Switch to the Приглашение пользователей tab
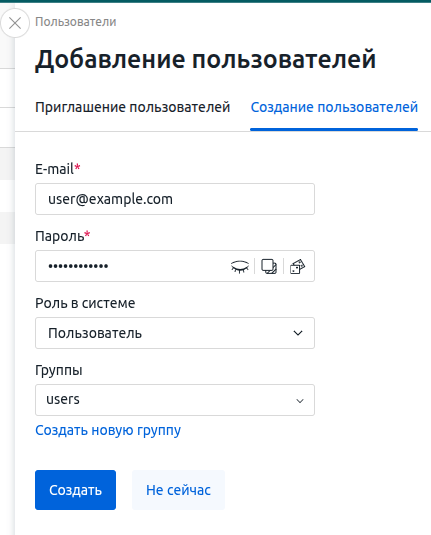431x535 pixels. pos(133,107)
